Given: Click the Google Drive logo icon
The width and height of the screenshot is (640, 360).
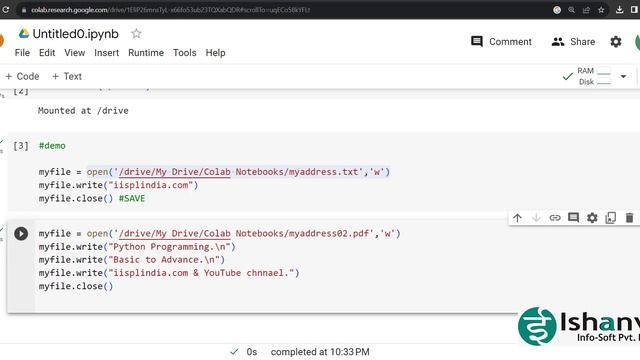Looking at the screenshot, I should [24, 33].
